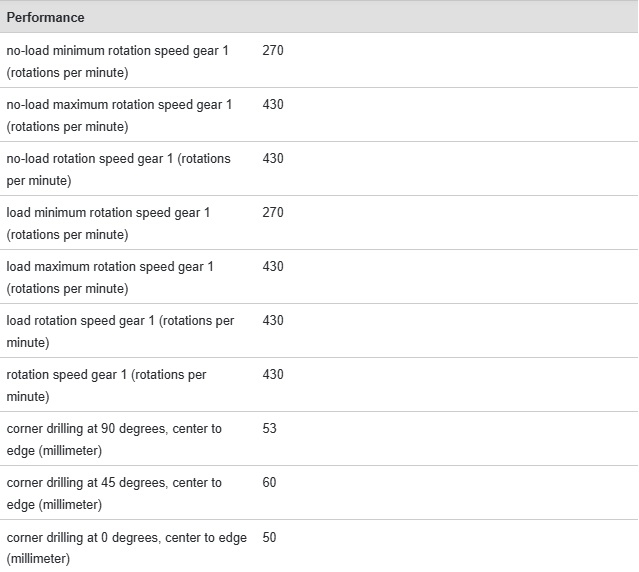639x572 pixels.
Task: Click the 270 value for load minimum speed
Action: click(x=273, y=212)
